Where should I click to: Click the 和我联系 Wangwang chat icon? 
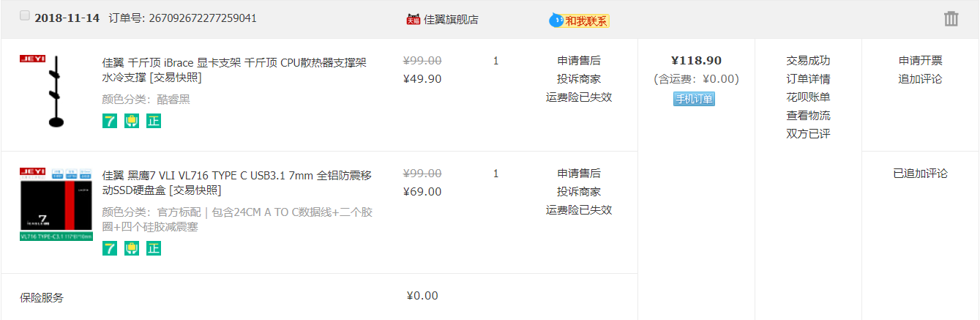tap(580, 21)
